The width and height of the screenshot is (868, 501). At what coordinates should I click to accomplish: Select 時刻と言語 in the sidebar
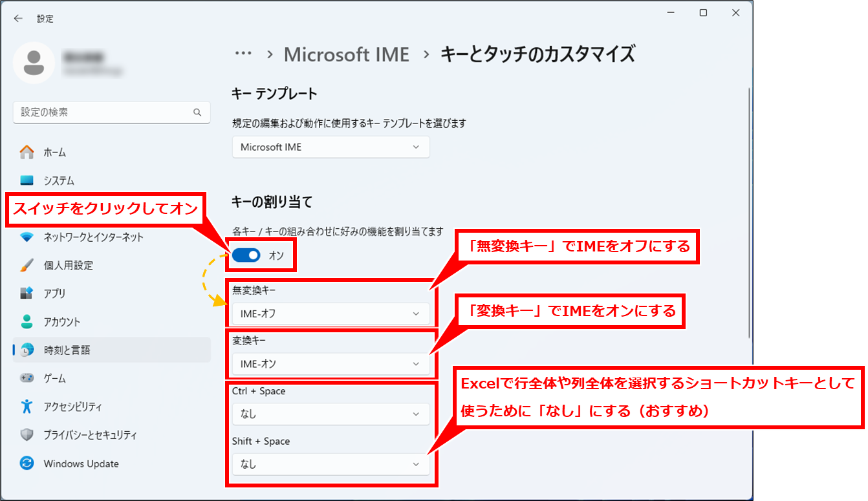pyautogui.click(x=112, y=350)
